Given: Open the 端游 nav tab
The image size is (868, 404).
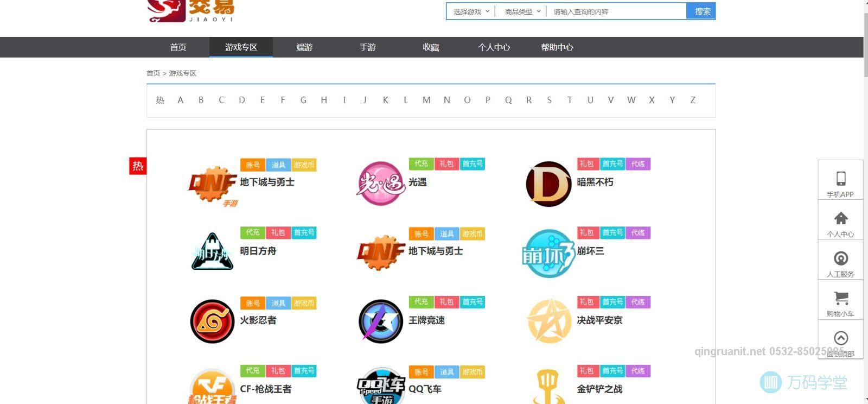Looking at the screenshot, I should click(304, 47).
